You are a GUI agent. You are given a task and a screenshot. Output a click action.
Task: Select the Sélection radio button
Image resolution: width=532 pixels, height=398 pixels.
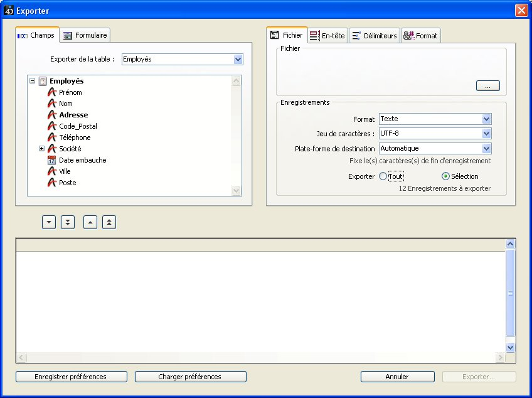click(x=446, y=176)
